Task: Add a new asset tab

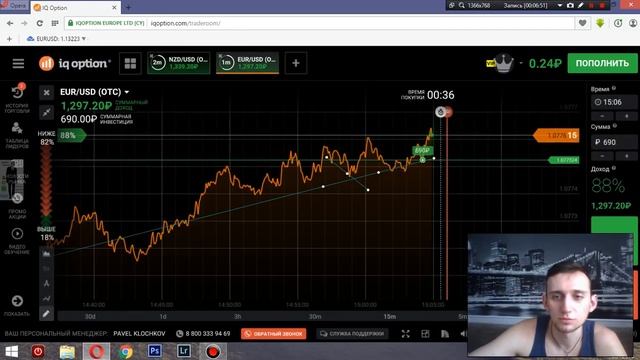Action: (296, 63)
